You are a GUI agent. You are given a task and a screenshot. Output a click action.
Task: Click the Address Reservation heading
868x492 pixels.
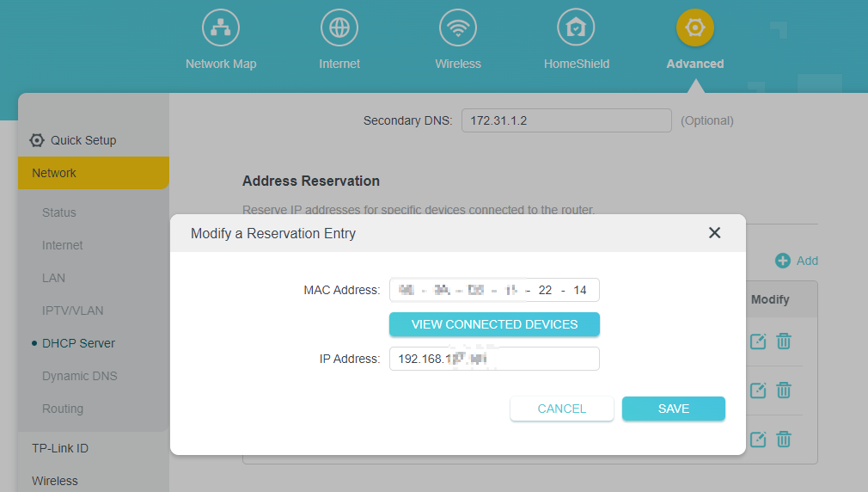(311, 181)
